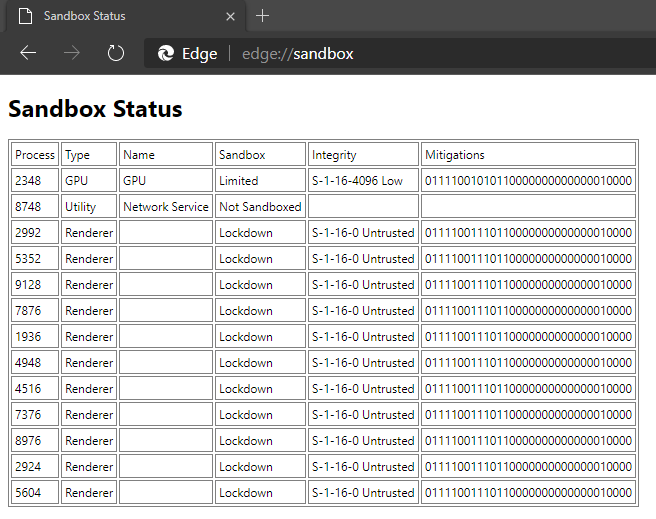The height and width of the screenshot is (519, 656).
Task: Select process ID 5604 cell
Action: click(x=28, y=493)
